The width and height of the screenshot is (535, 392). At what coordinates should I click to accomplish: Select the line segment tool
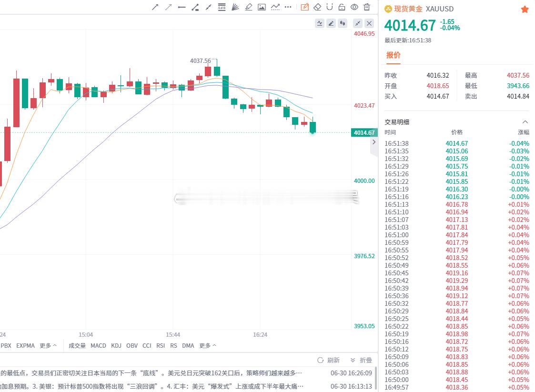[x=209, y=7]
